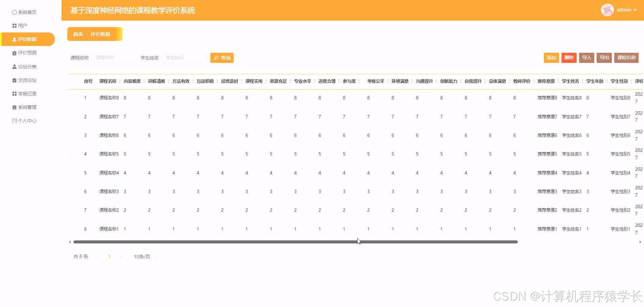Sort table by 互动积极 column caret
Image resolution: width=644 pixels, height=307 pixels.
pos(217,81)
